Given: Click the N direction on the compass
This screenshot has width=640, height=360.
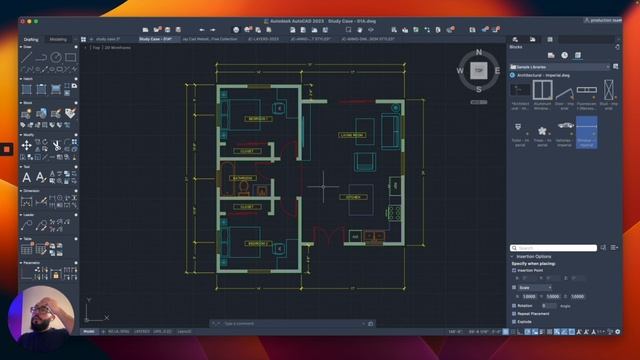Looking at the screenshot, I should 479,52.
